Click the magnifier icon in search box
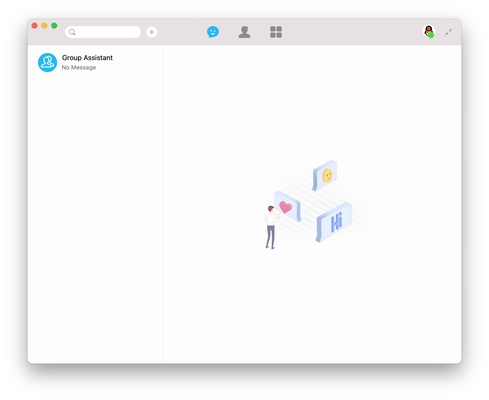Viewport: 489px width, 400px height. tap(72, 32)
